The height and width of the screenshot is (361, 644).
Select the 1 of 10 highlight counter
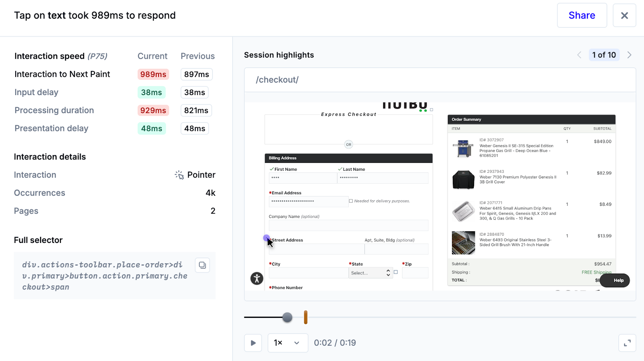tap(604, 55)
